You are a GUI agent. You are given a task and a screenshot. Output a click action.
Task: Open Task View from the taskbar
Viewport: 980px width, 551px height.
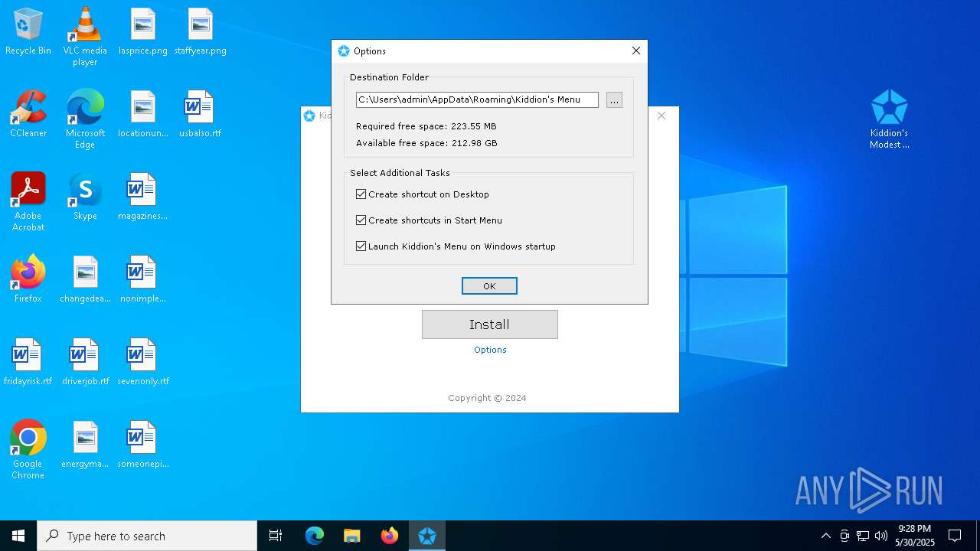tap(276, 536)
